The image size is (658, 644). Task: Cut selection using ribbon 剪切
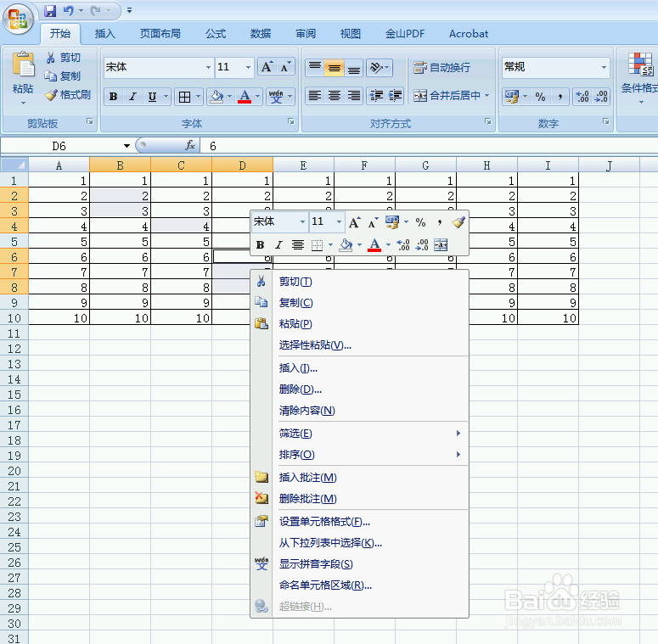[64, 58]
